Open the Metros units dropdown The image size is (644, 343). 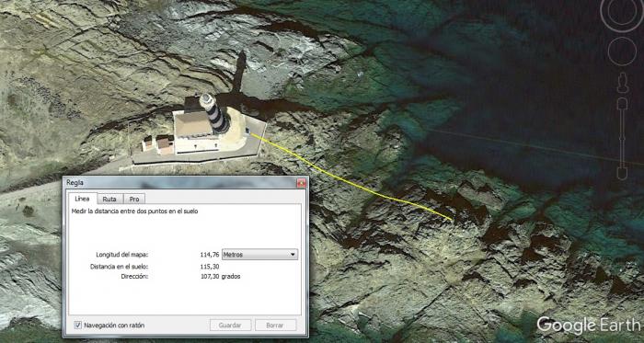(259, 255)
